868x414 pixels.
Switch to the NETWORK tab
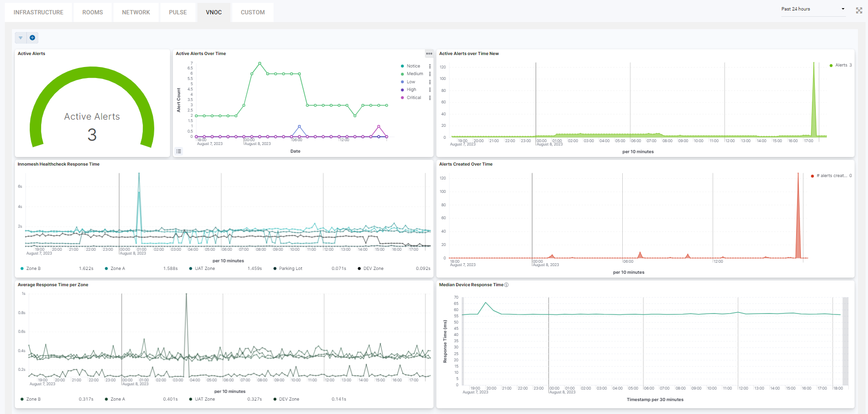(136, 12)
